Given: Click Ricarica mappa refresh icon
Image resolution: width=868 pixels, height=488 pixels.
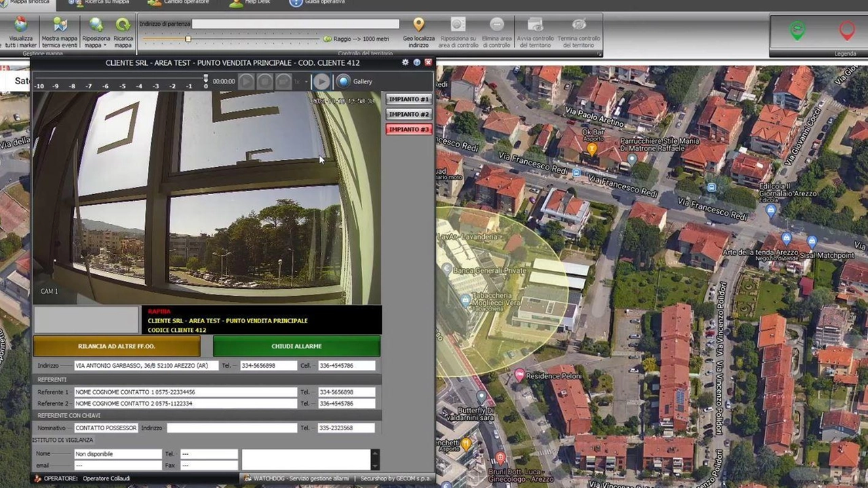Looking at the screenshot, I should (123, 25).
